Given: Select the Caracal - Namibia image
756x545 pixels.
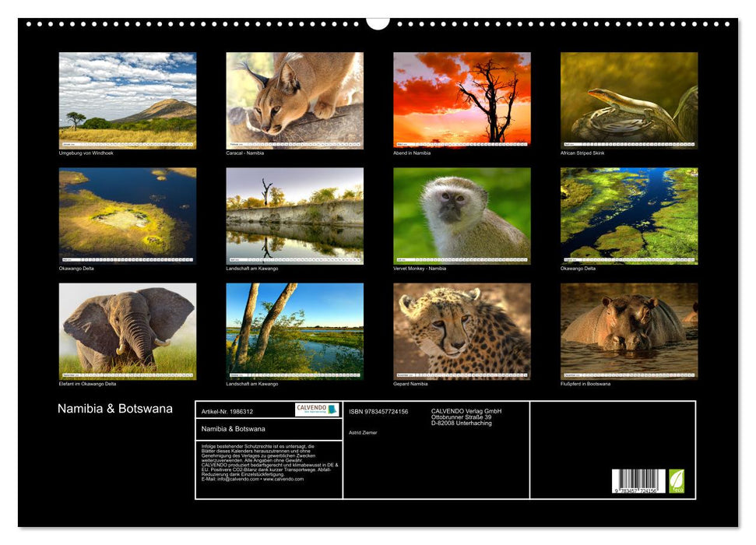Looking at the screenshot, I should pos(294,100).
